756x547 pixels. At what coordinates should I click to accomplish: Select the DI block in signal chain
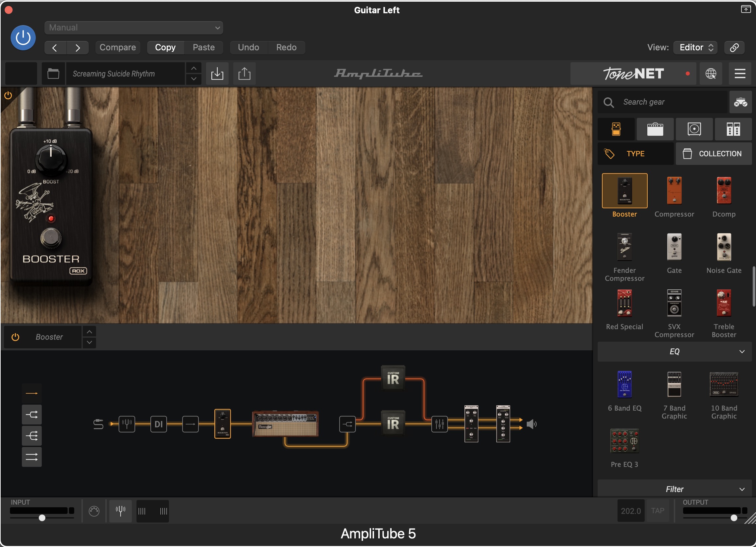coord(158,424)
